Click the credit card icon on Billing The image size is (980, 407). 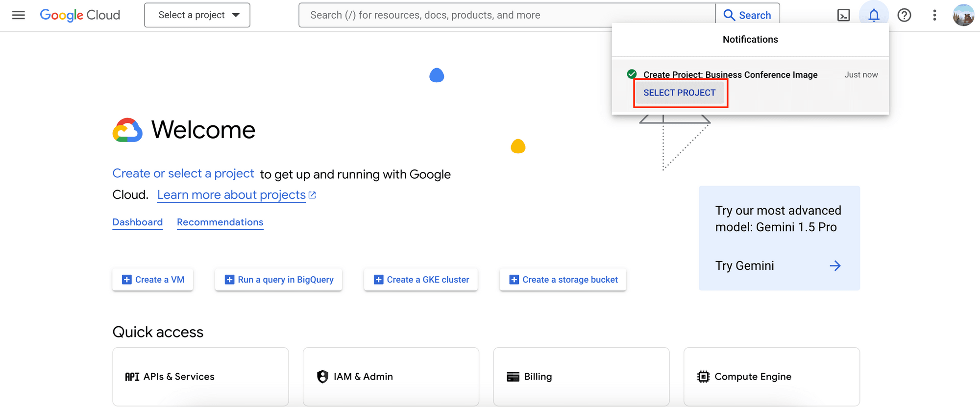[513, 377]
